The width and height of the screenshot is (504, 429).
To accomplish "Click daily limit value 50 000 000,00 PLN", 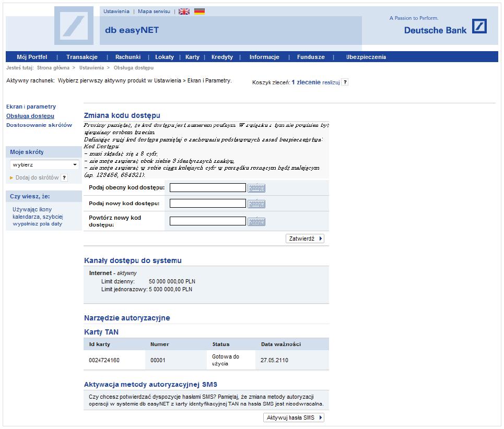I will [x=172, y=281].
